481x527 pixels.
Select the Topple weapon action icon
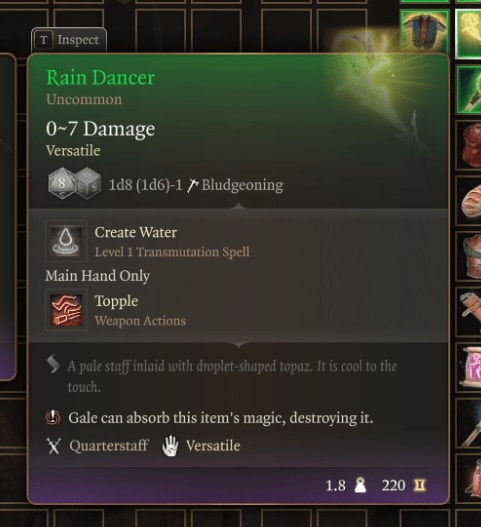click(66, 310)
